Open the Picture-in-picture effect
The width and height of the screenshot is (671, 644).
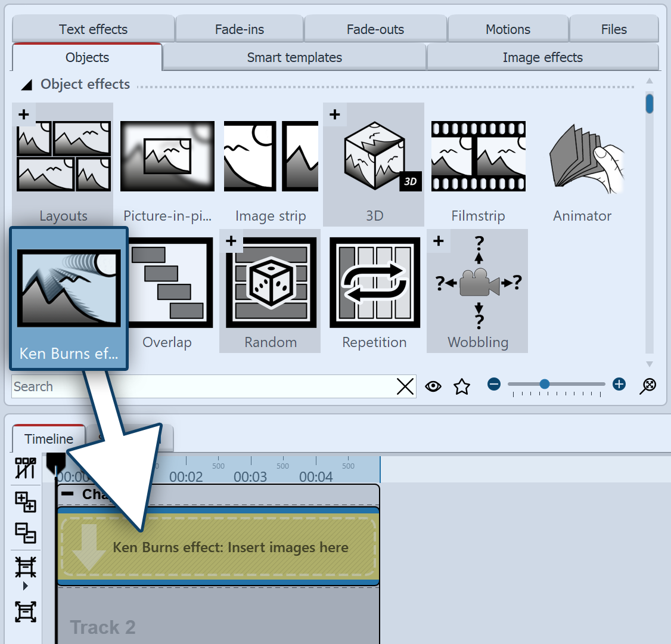coord(167,156)
